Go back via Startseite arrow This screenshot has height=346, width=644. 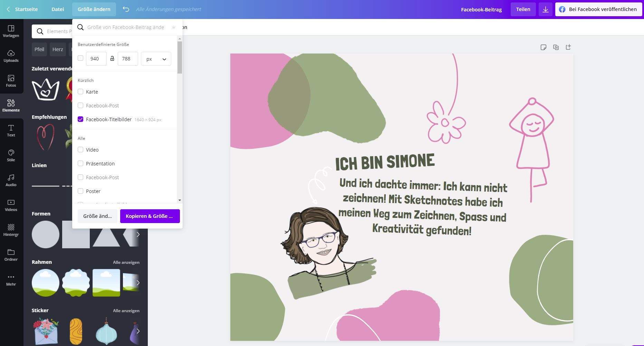point(8,9)
